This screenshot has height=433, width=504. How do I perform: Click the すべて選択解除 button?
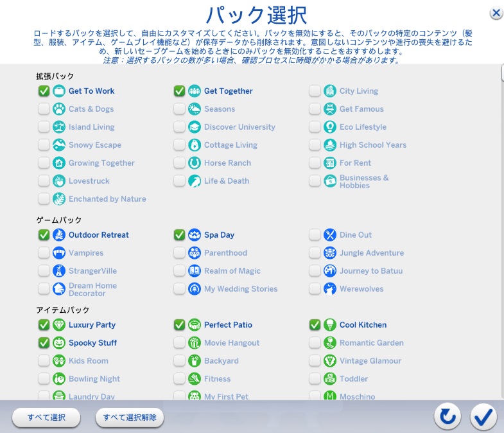[x=130, y=418]
